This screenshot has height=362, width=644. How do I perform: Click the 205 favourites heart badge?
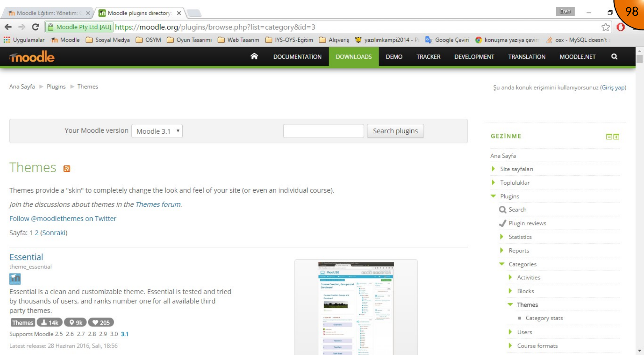pos(101,322)
